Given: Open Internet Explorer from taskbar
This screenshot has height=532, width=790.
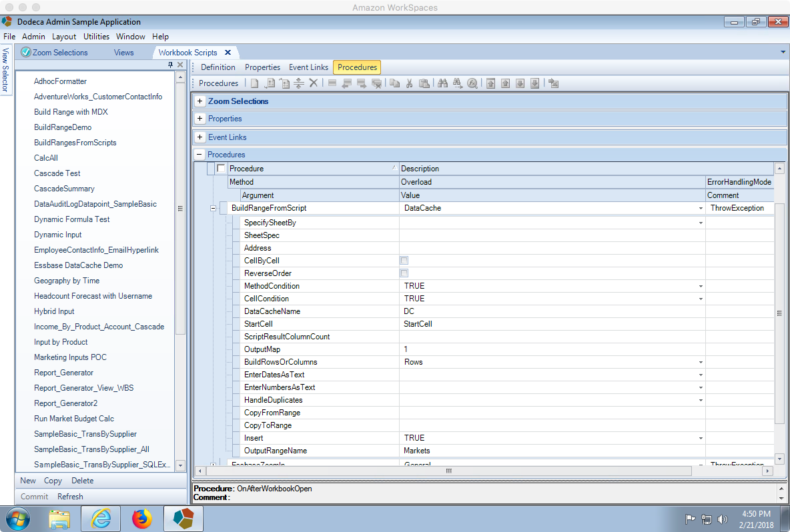Looking at the screenshot, I should 101,519.
